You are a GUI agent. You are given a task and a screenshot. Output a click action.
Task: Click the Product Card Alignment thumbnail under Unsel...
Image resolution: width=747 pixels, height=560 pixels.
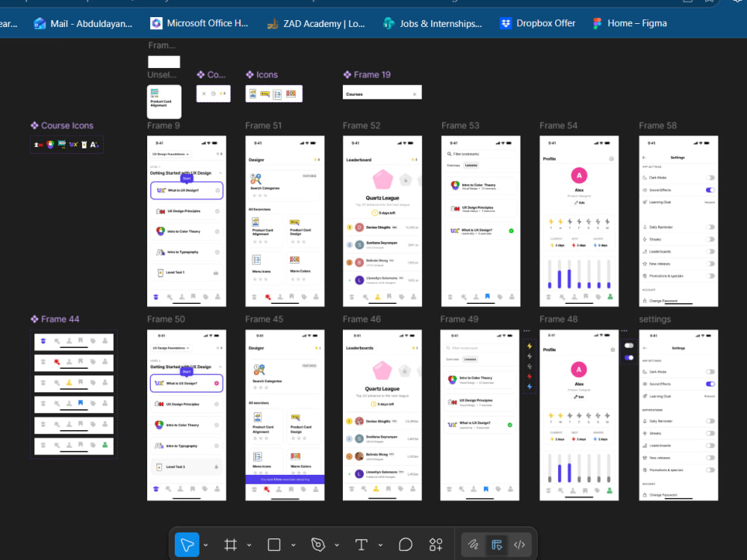coord(164,102)
